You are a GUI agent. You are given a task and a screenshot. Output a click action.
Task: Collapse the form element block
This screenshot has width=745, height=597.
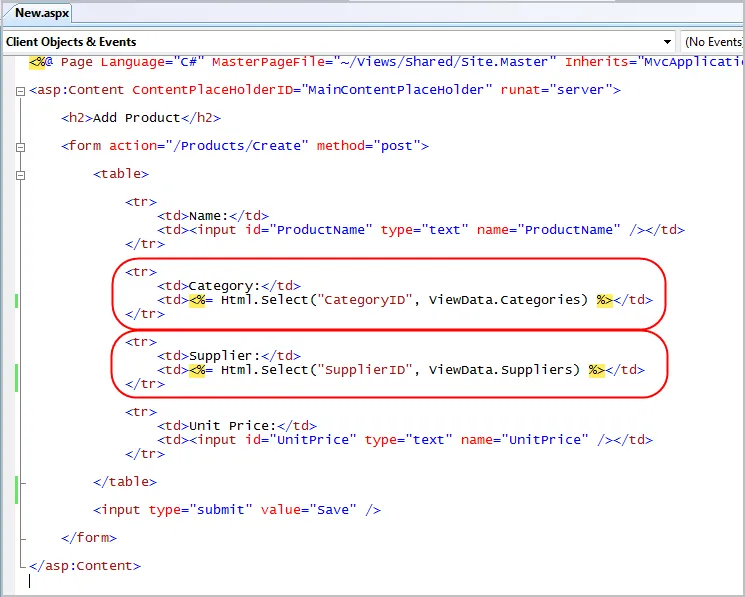(20, 147)
